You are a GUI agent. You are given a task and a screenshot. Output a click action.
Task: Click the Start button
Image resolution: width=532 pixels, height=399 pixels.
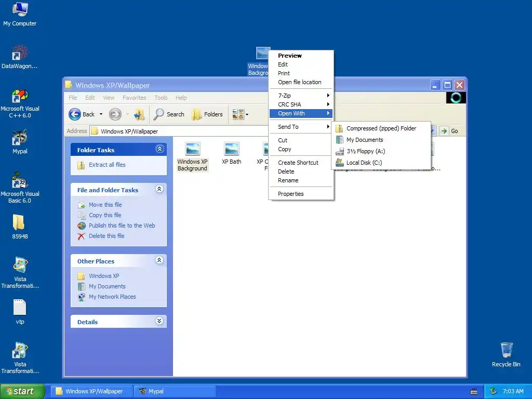coord(22,391)
